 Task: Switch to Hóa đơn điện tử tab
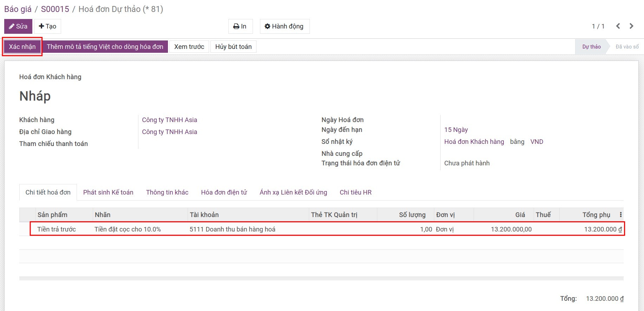click(x=224, y=192)
